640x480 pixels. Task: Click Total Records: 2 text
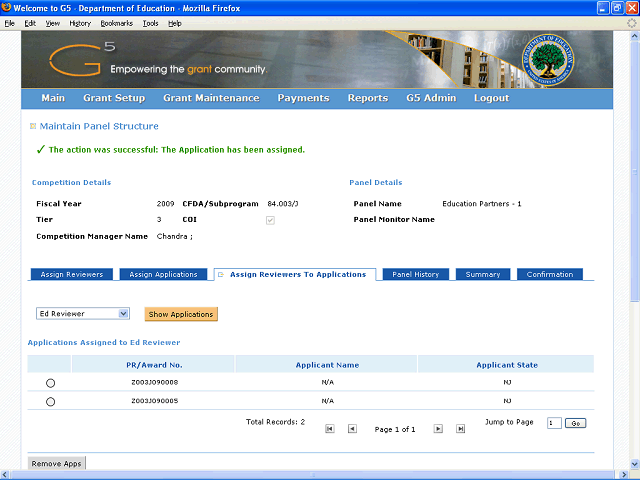point(276,422)
